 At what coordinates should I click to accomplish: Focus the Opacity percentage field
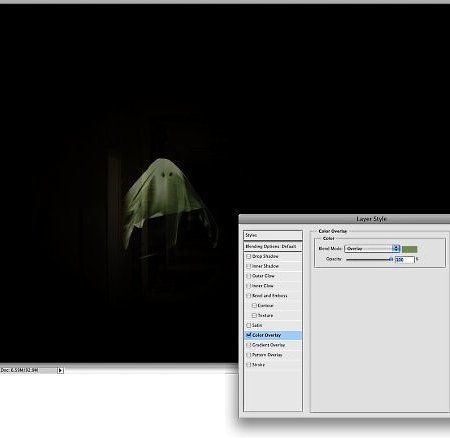coord(404,259)
